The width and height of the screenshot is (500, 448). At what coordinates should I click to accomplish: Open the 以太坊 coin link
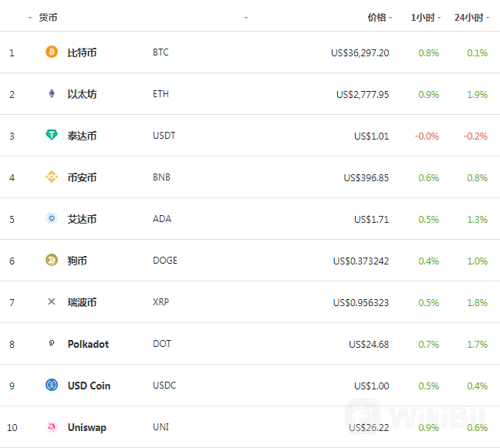pyautogui.click(x=82, y=94)
